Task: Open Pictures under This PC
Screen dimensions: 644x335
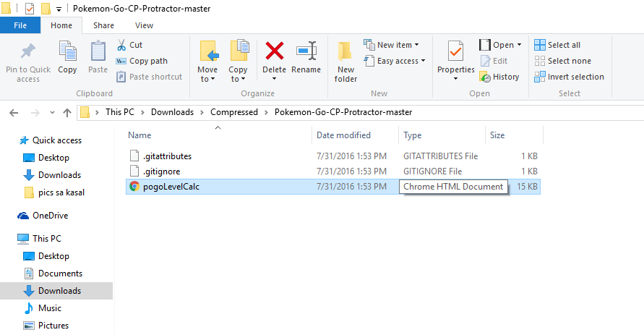Action: pyautogui.click(x=53, y=326)
